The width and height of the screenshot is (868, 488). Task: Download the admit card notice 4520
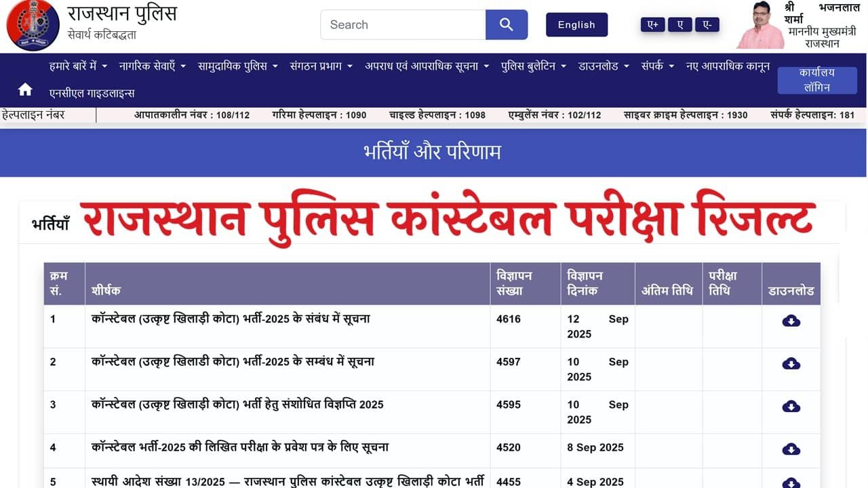point(791,449)
